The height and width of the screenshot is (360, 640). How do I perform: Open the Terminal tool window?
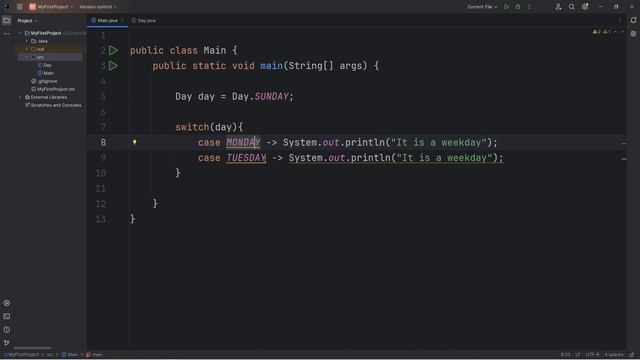[x=7, y=316]
